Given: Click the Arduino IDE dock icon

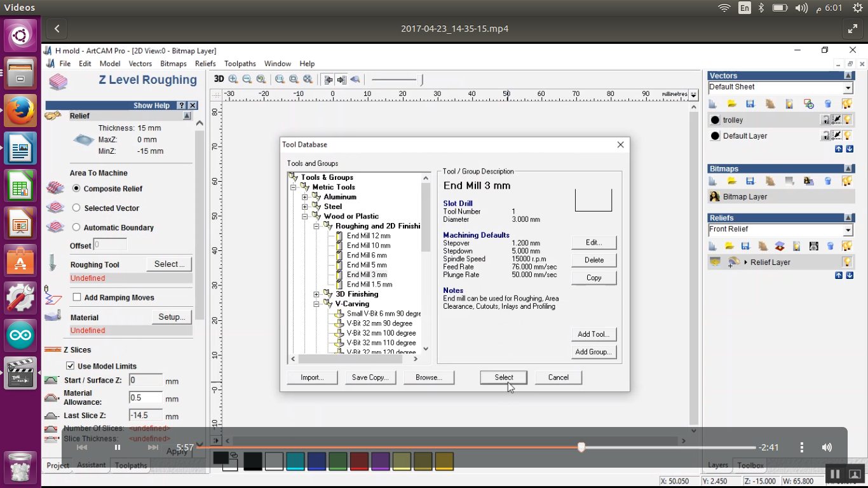Looking at the screenshot, I should click(x=20, y=334).
